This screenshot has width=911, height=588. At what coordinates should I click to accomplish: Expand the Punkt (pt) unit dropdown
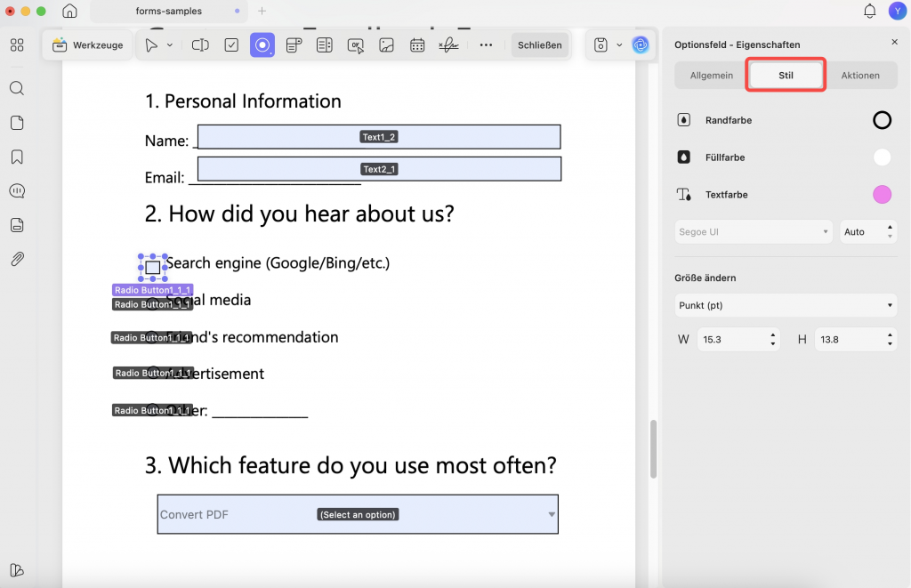786,305
